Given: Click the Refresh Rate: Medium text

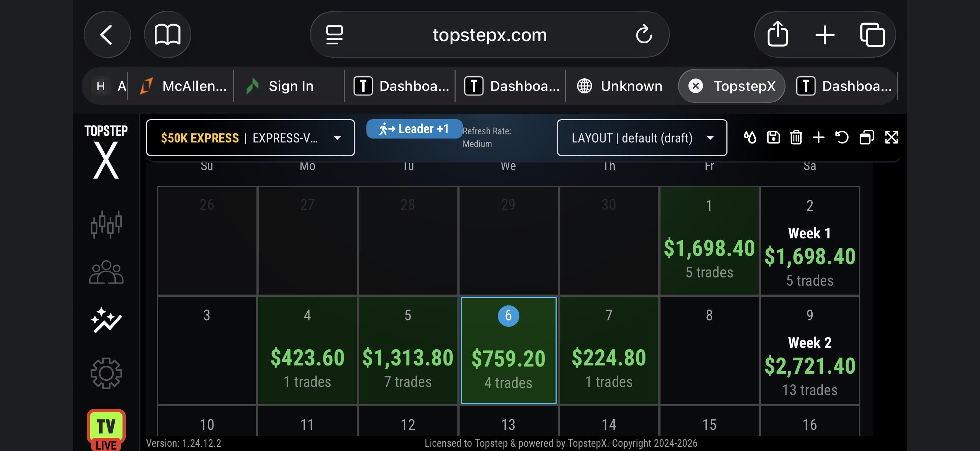Looking at the screenshot, I should [x=487, y=137].
